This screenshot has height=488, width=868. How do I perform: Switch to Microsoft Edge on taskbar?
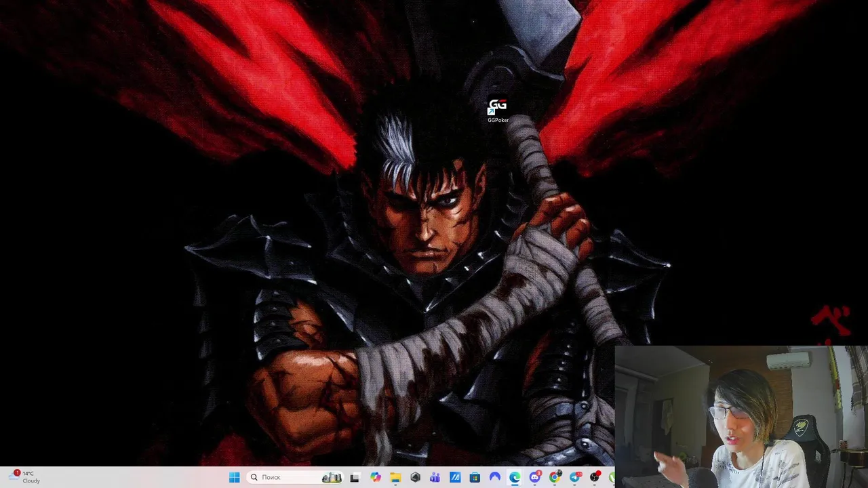(x=515, y=477)
